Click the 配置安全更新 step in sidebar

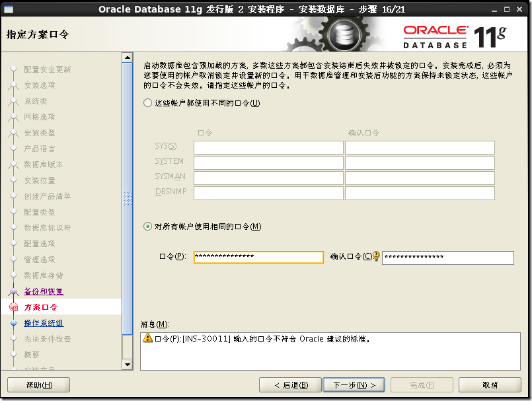click(48, 69)
